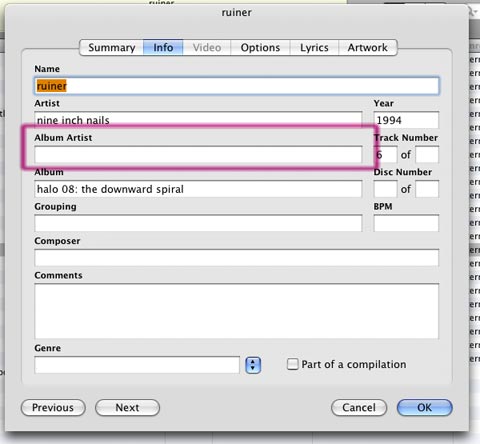Click the Artist field with nine inch nails
Viewport: 480px width, 444px height.
(x=198, y=120)
